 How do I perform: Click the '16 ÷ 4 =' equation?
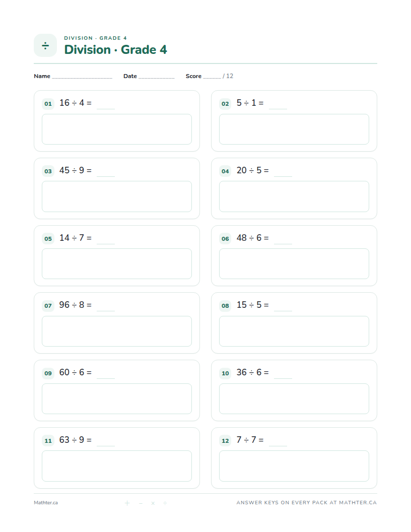75,103
